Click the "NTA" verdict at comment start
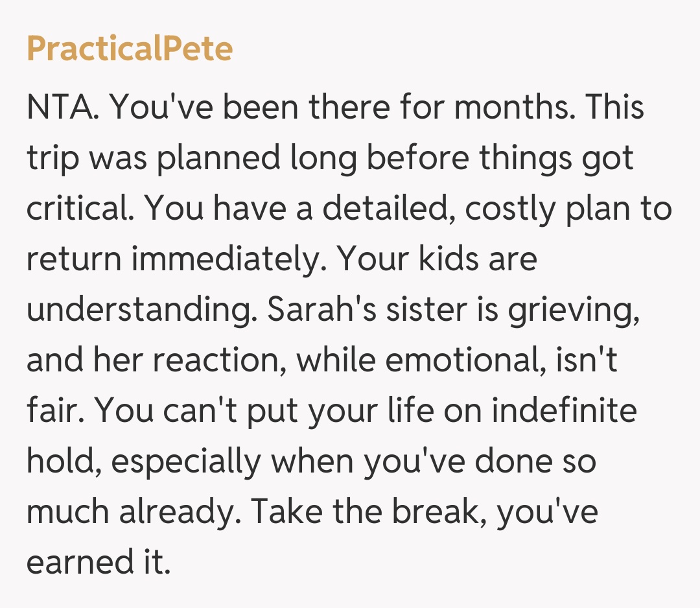Image resolution: width=700 pixels, height=608 pixels. coord(62,108)
